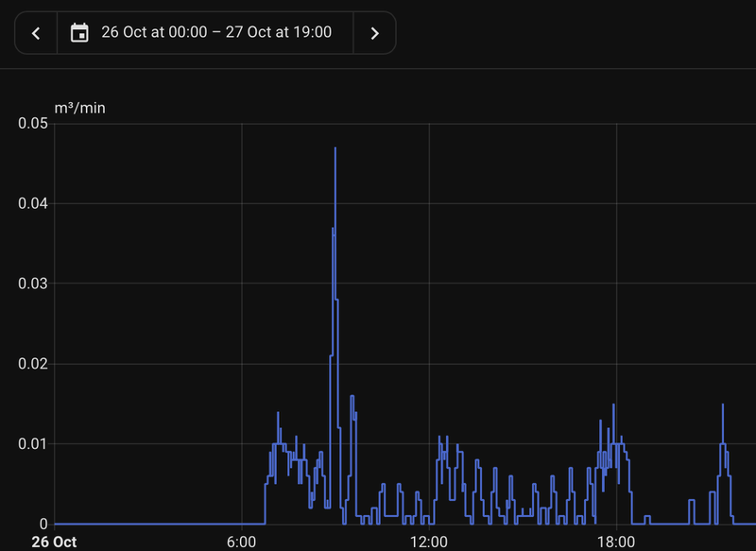Screen dimensions: 756x551
Task: Click the 0.05 y-axis label
Action: 33,124
